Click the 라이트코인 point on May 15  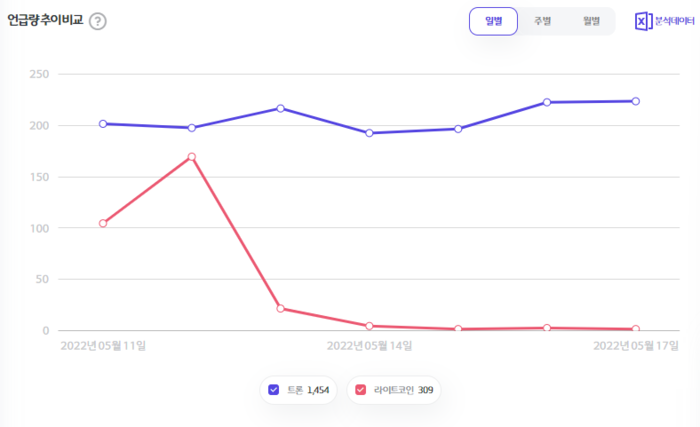[x=458, y=329]
